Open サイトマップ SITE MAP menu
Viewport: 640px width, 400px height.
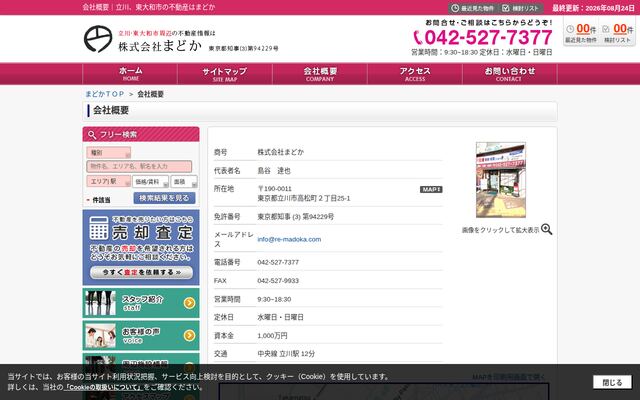225,74
